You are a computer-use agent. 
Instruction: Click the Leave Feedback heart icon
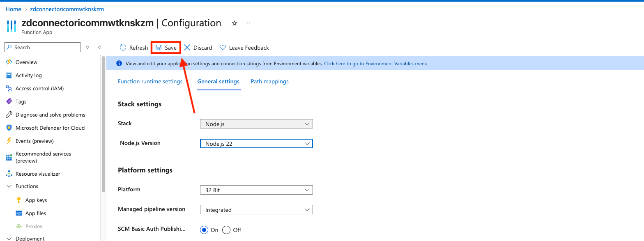(x=223, y=48)
